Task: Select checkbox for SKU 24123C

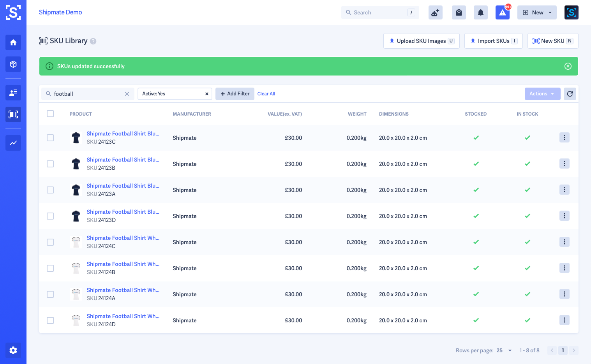Action: click(x=50, y=138)
